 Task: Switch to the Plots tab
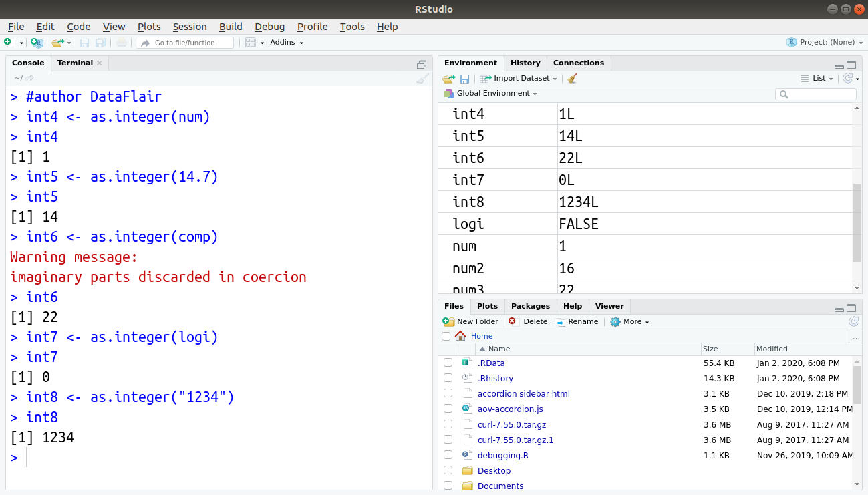[487, 306]
